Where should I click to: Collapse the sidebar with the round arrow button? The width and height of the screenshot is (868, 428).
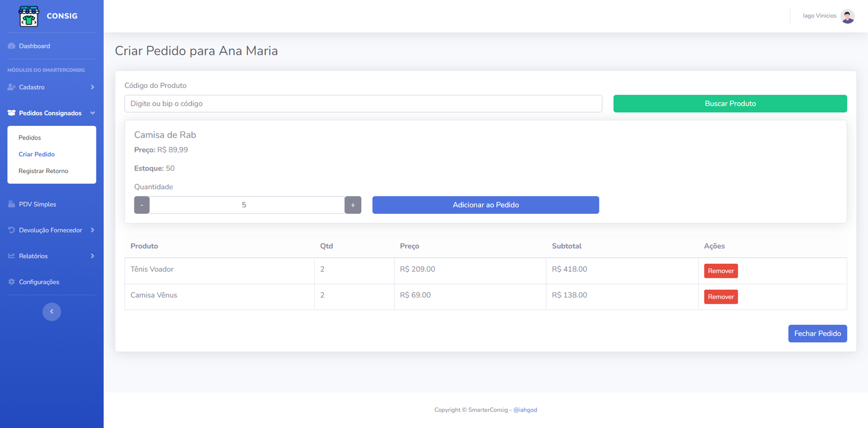tap(52, 311)
